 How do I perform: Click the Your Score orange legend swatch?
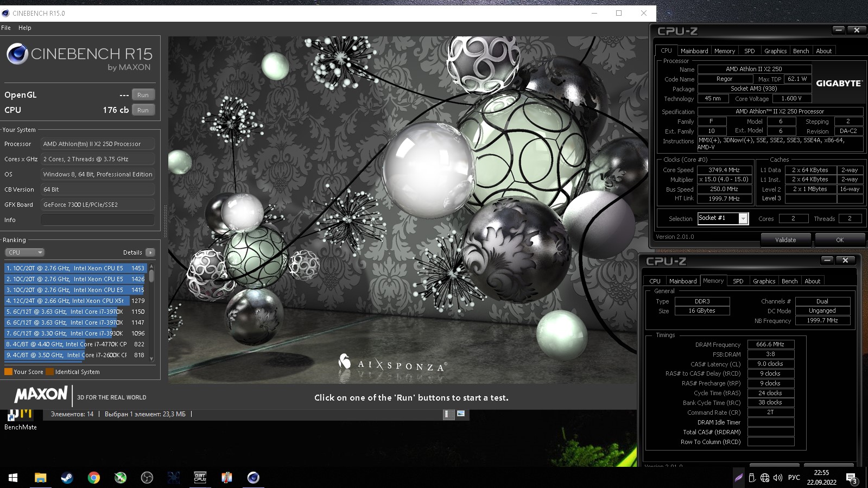(x=8, y=372)
